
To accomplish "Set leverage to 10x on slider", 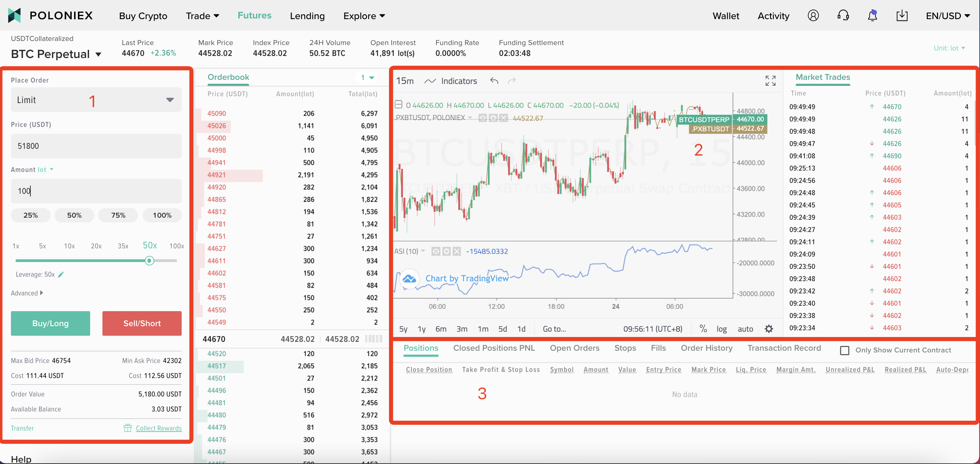I will pyautogui.click(x=69, y=246).
